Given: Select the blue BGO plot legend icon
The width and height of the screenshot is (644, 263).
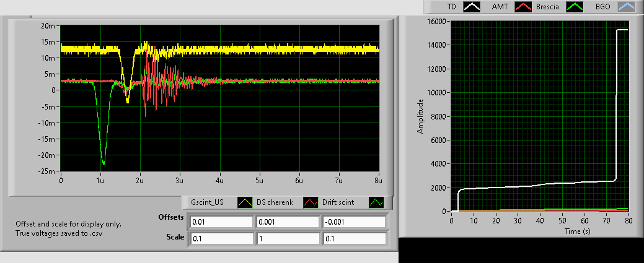Looking at the screenshot, I should (x=628, y=7).
